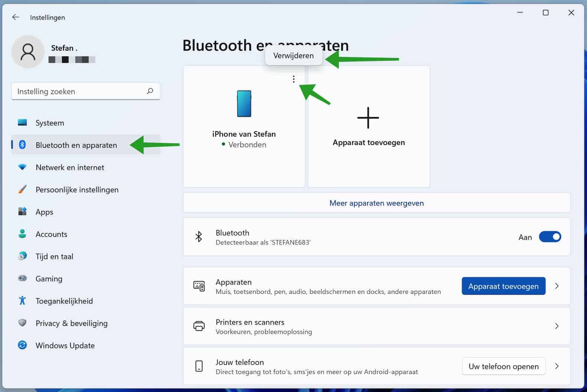Choose Verwijderen from the popup menu
The height and width of the screenshot is (392, 587).
[x=293, y=56]
